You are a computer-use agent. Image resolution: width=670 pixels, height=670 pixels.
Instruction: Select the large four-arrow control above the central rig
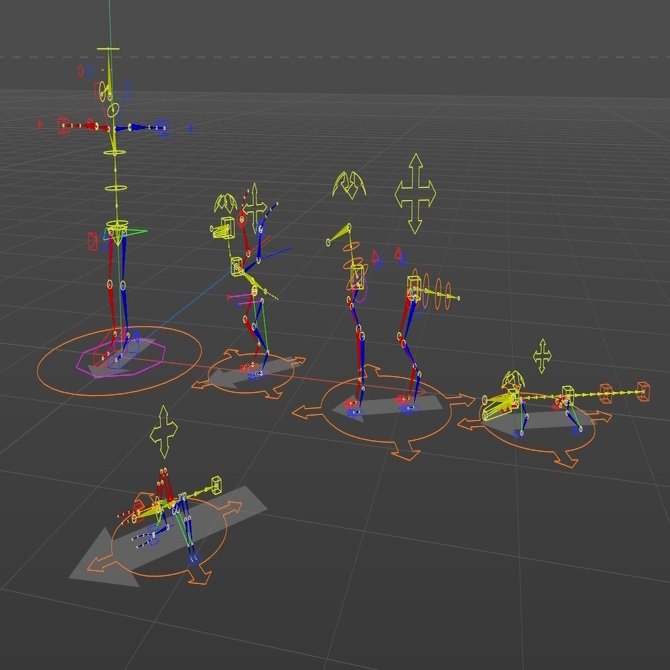click(x=415, y=194)
